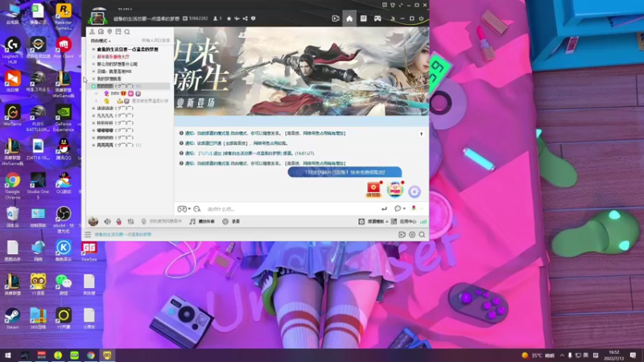Open the 频道模板 channel template menu
Viewport: 644px width, 362px height.
pyautogui.click(x=373, y=222)
